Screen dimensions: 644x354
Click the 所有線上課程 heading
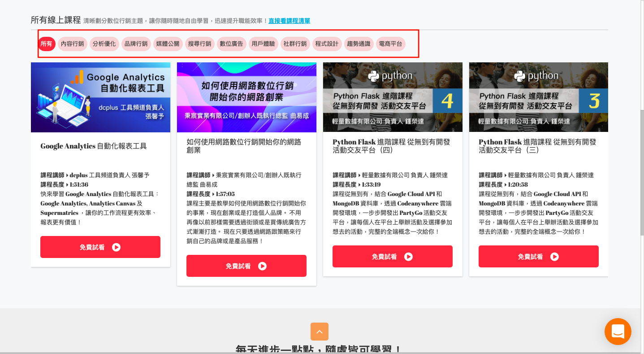[56, 20]
